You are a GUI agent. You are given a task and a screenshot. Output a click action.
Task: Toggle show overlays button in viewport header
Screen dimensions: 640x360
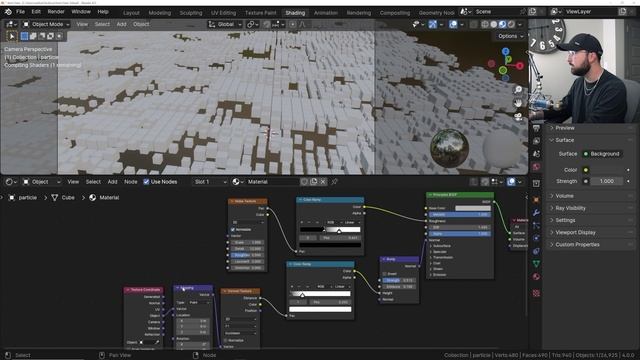(x=453, y=24)
